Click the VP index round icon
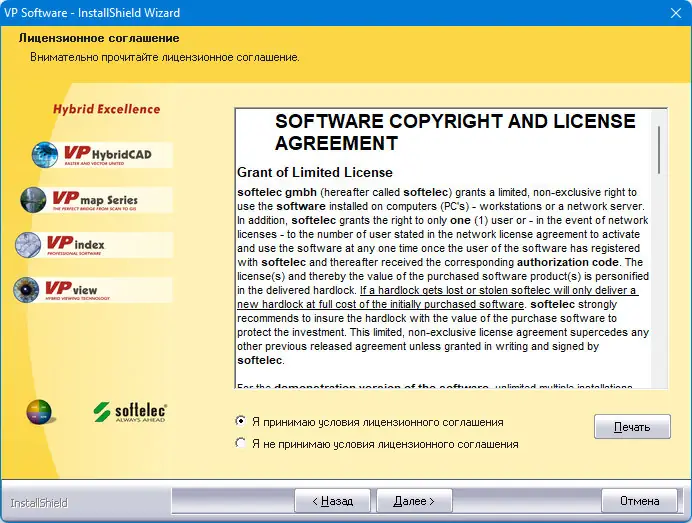 tap(28, 245)
